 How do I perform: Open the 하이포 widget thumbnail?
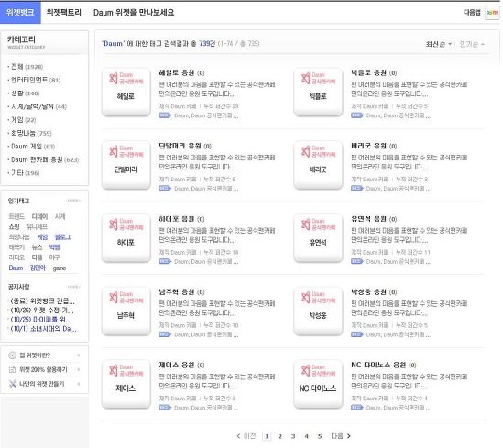coord(126,238)
